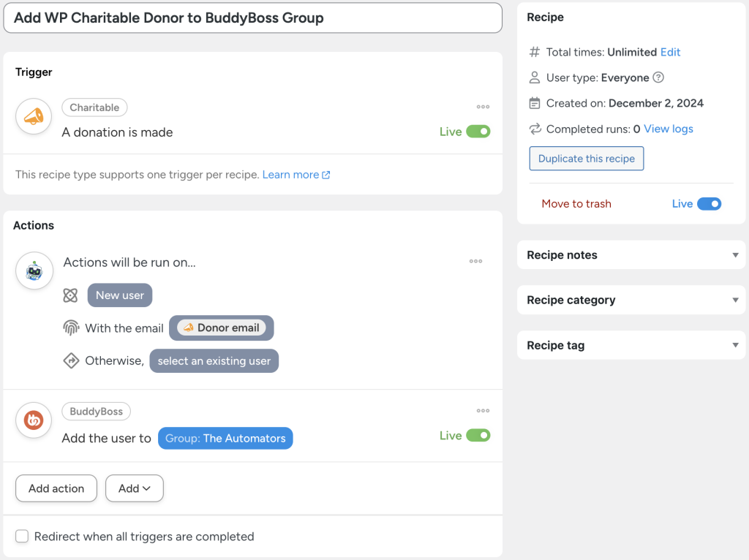
Task: Enable redirect when all triggers are completed
Action: point(22,536)
